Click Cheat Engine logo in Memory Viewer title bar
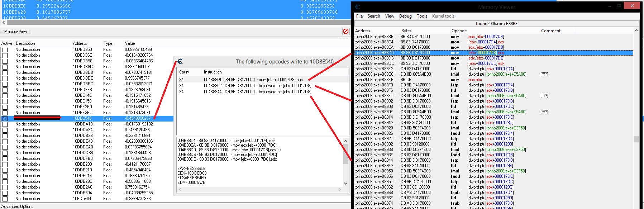Viewport: 644px width, 209px height. click(x=357, y=7)
